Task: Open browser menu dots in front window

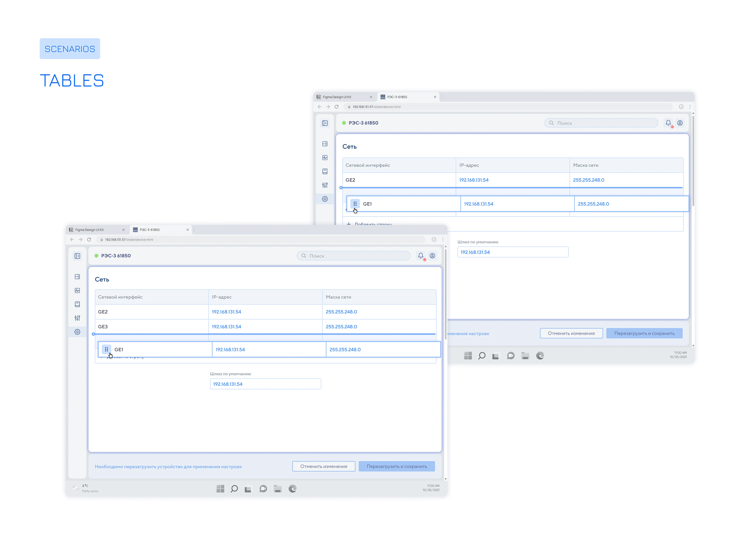Action: 443,239
